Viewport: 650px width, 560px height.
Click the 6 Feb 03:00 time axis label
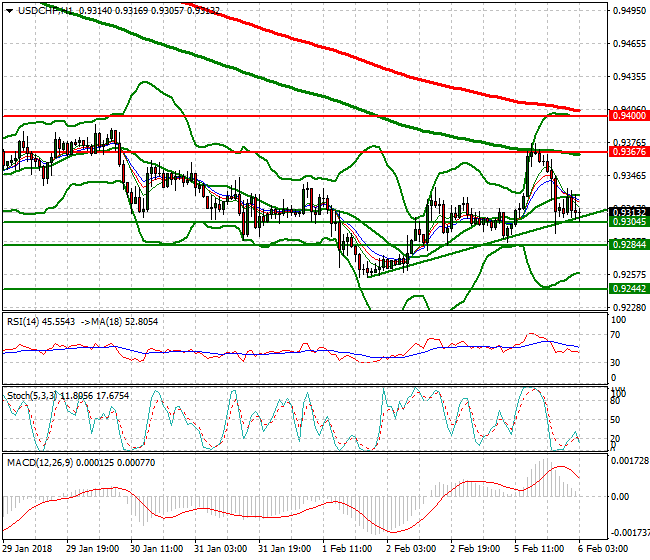[x=603, y=549]
